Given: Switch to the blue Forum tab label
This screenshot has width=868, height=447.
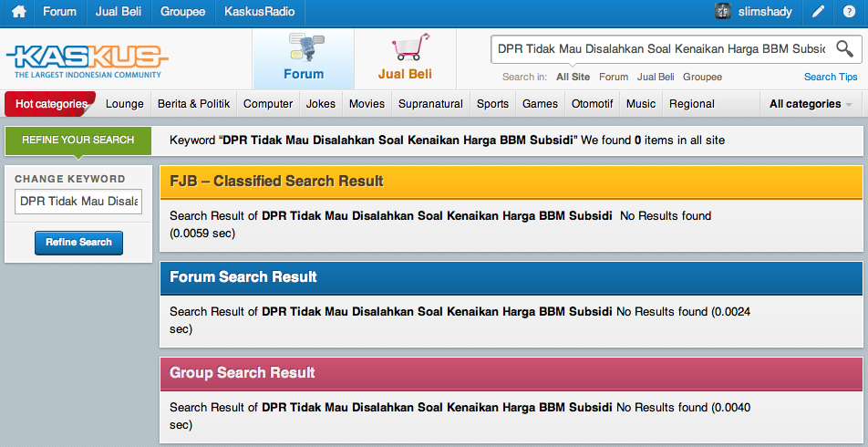Looking at the screenshot, I should pyautogui.click(x=304, y=74).
